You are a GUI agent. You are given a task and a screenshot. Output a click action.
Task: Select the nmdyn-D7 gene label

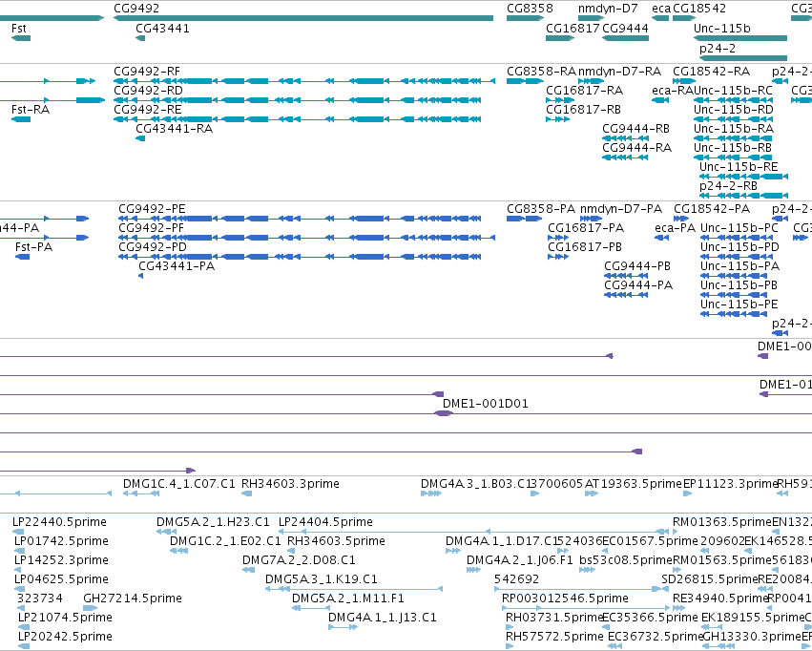(x=608, y=9)
